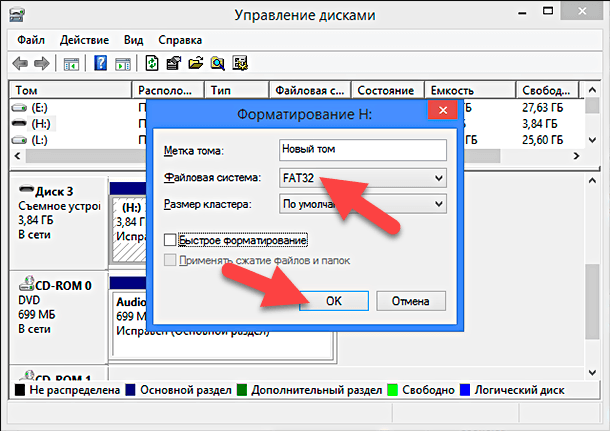Viewport: 610px width, 431px height.
Task: Click volume list scroll-up arrow
Action: (x=592, y=90)
